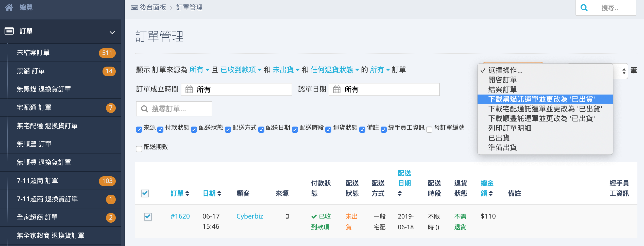Click calendar icon in 訂單成立時間 field
Screen dimensions: 644x246
pyautogui.click(x=189, y=89)
